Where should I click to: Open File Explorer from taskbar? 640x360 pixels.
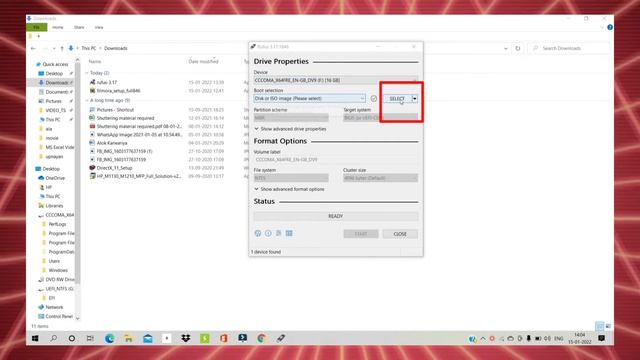[x=129, y=338]
